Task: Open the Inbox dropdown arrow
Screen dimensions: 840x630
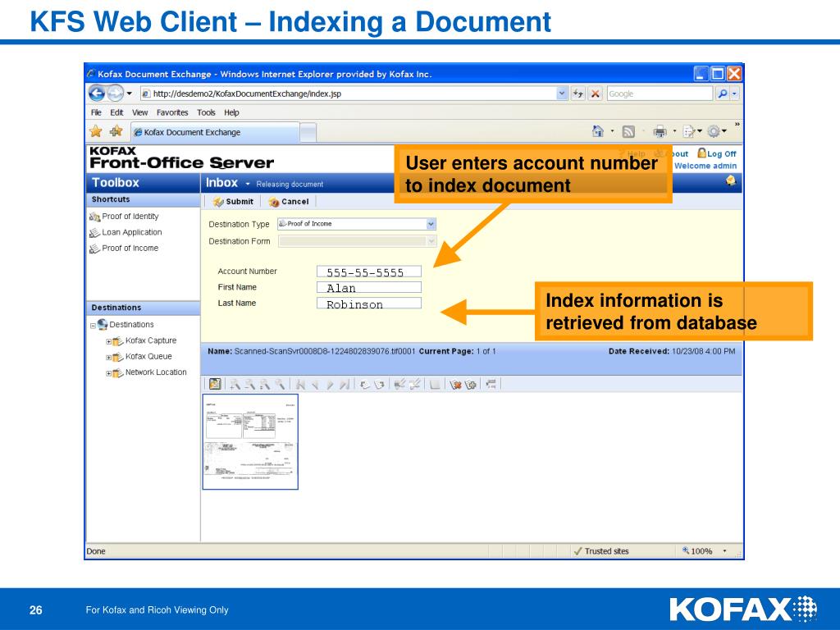Action: point(248,184)
